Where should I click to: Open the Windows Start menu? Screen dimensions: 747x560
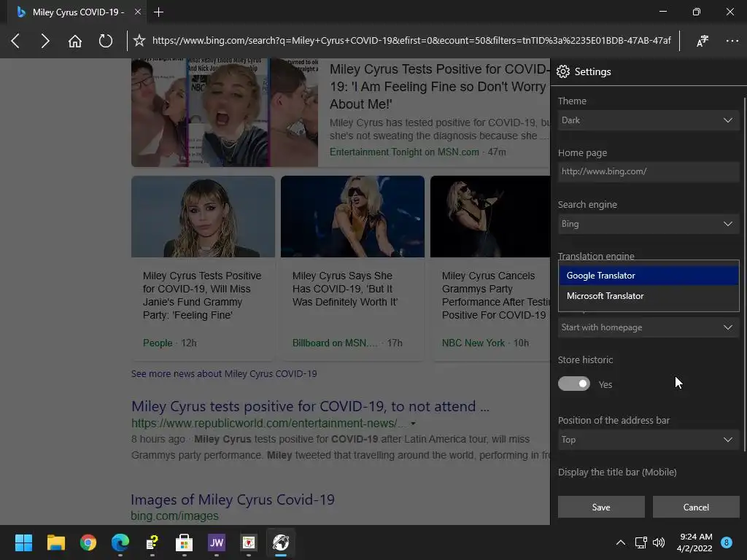click(23, 542)
